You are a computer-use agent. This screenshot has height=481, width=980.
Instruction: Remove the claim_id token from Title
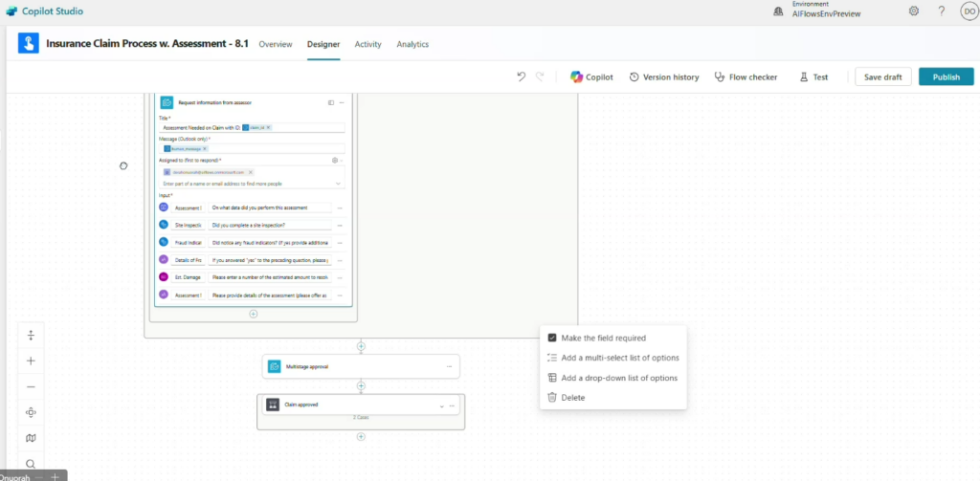pyautogui.click(x=269, y=127)
